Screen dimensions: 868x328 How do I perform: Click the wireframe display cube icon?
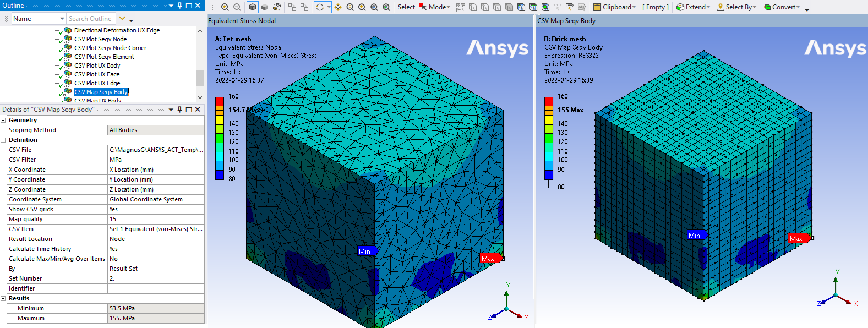(x=277, y=7)
